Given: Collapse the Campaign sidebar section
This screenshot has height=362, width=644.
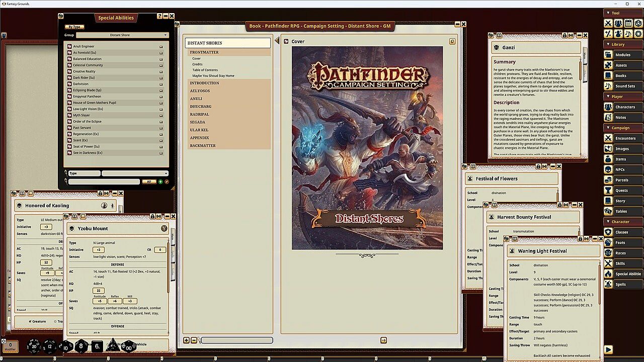Looking at the screenshot, I should point(620,128).
